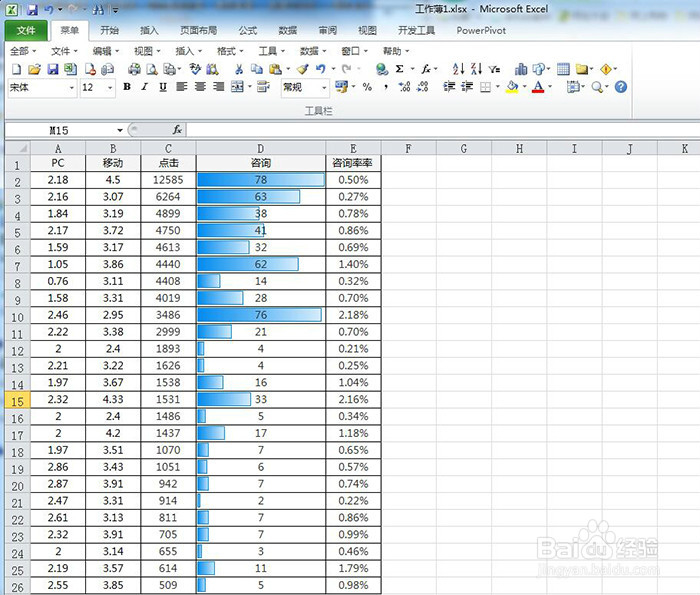This screenshot has width=700, height=595.
Task: Click the Increase Indent icon
Action: tap(467, 87)
